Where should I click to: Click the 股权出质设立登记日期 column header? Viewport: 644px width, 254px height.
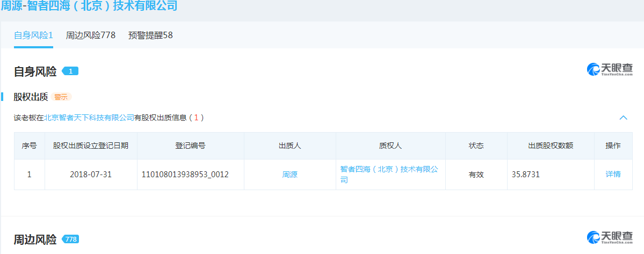click(91, 146)
